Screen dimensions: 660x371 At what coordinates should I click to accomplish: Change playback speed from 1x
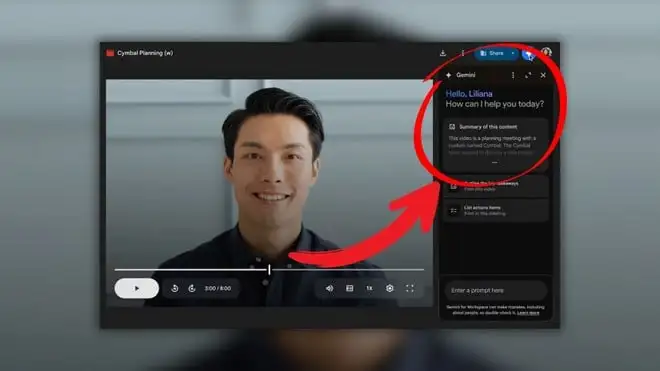coord(369,288)
